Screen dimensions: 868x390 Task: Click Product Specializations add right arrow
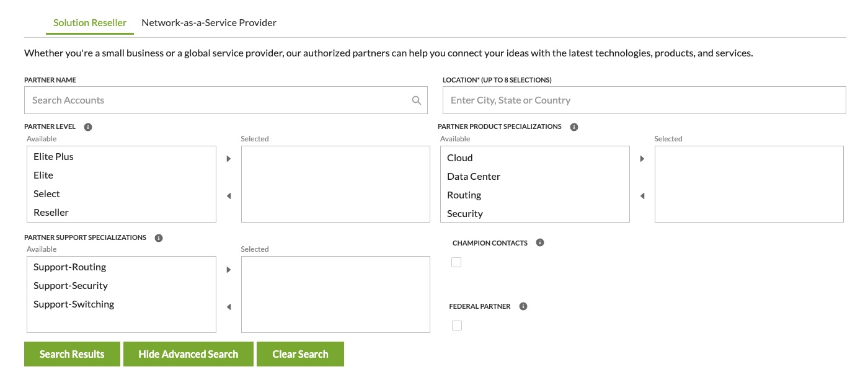(x=642, y=159)
